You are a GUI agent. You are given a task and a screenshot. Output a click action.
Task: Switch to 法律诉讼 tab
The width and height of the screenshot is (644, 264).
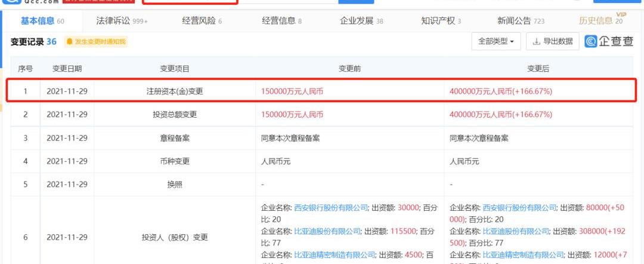point(122,21)
